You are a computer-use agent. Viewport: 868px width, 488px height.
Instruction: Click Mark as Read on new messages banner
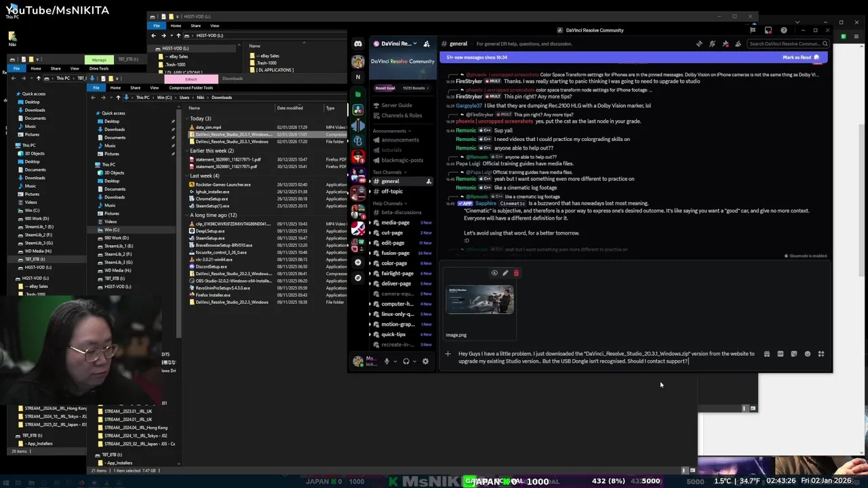[x=802, y=58]
